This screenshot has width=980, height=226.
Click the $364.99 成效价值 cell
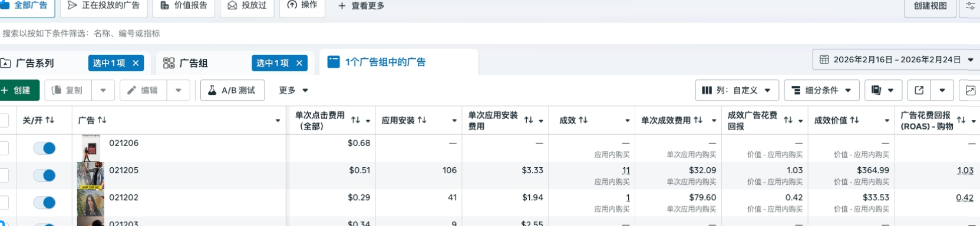pyautogui.click(x=873, y=170)
